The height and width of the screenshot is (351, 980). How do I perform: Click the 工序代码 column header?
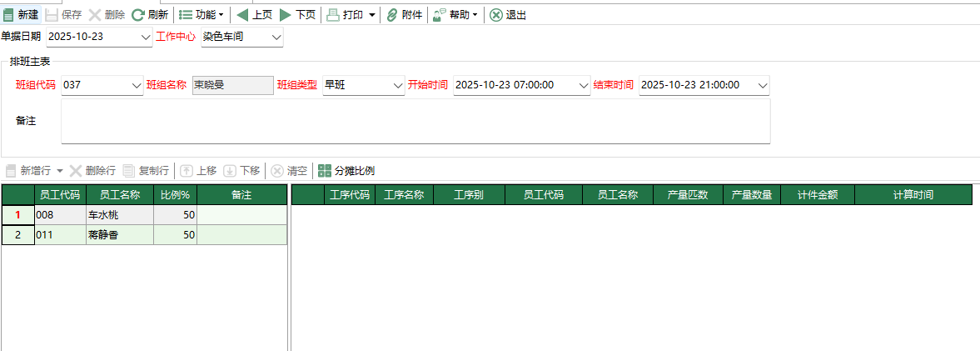350,194
